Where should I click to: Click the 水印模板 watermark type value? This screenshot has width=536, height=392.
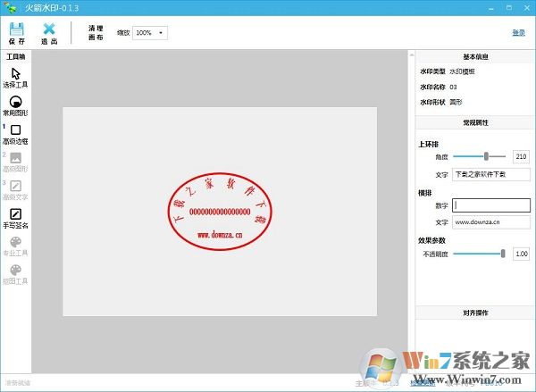pos(462,71)
